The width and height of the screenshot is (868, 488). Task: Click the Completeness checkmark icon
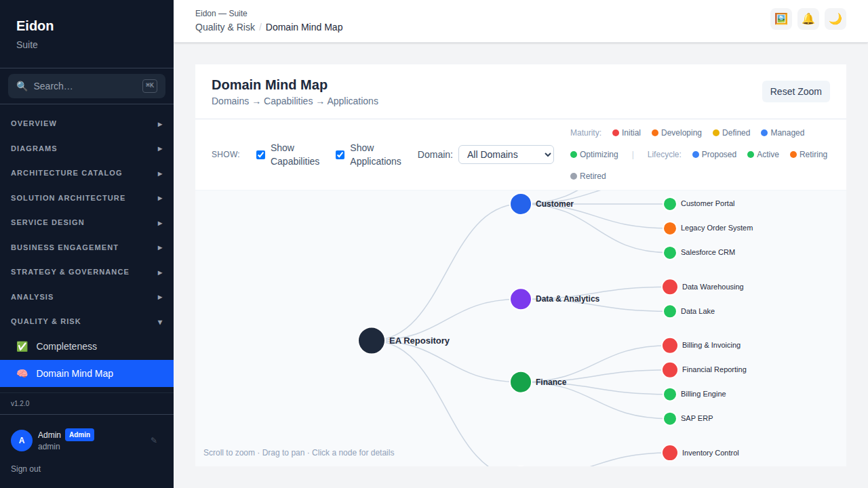[22, 346]
